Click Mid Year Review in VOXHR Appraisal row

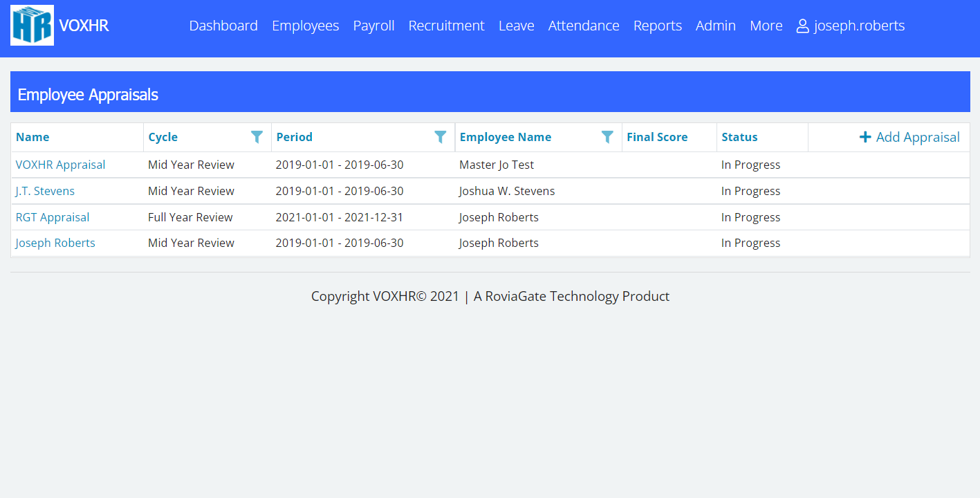(191, 165)
